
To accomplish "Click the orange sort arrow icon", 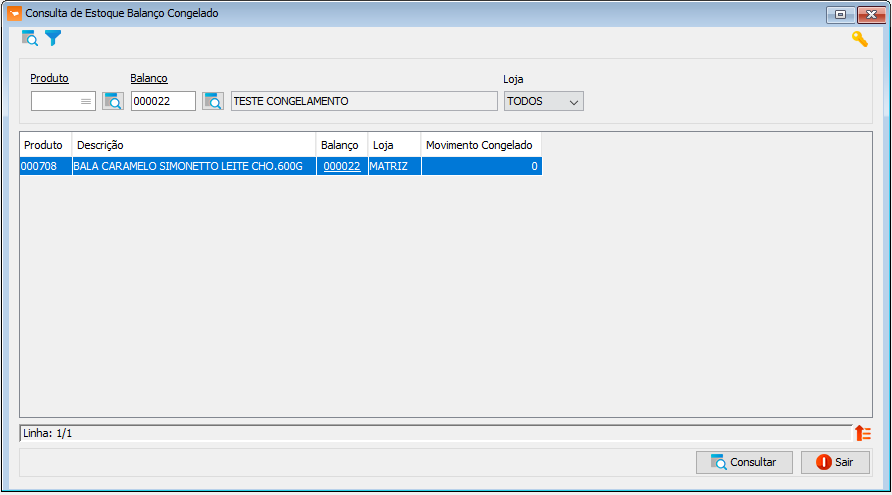I will tap(863, 433).
